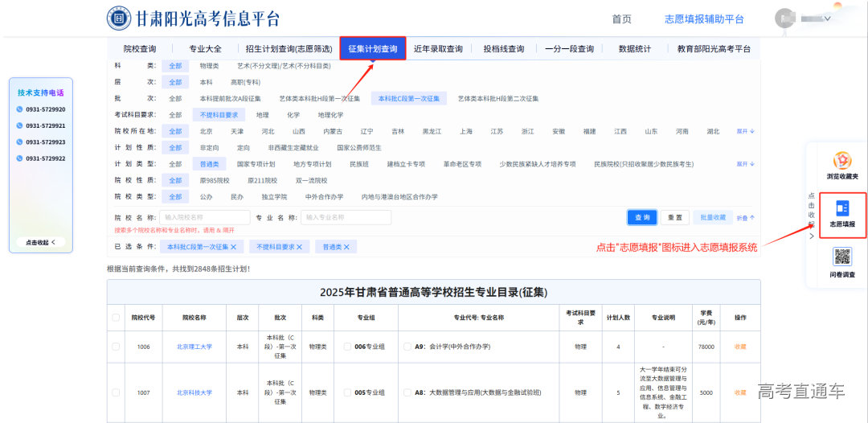The image size is (868, 423).
Task: Click the user avatar in header
Action: [x=786, y=18]
